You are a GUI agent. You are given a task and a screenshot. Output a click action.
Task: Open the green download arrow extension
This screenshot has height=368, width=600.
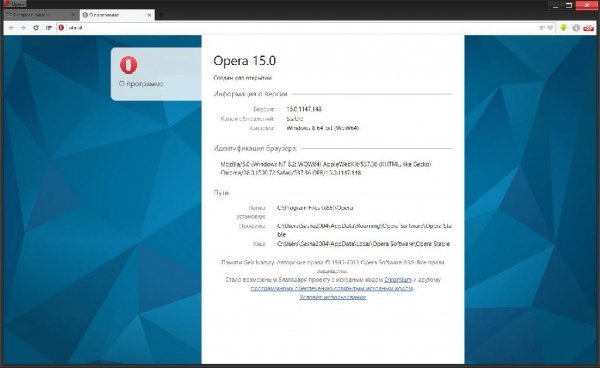[x=563, y=28]
